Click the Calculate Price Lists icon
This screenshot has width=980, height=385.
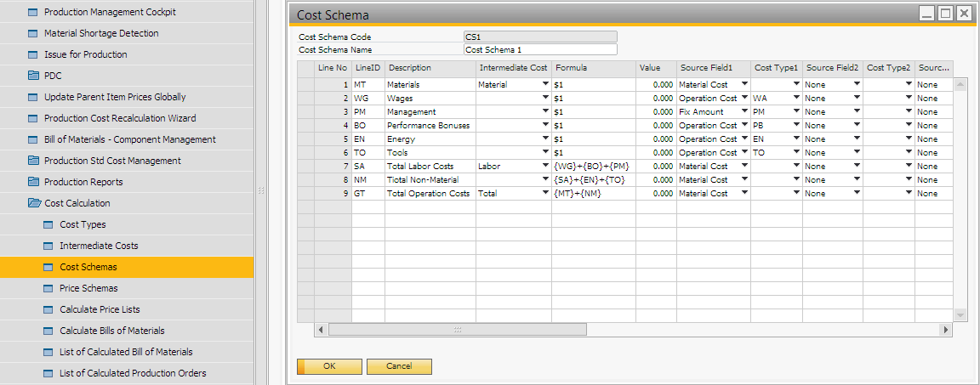[48, 309]
